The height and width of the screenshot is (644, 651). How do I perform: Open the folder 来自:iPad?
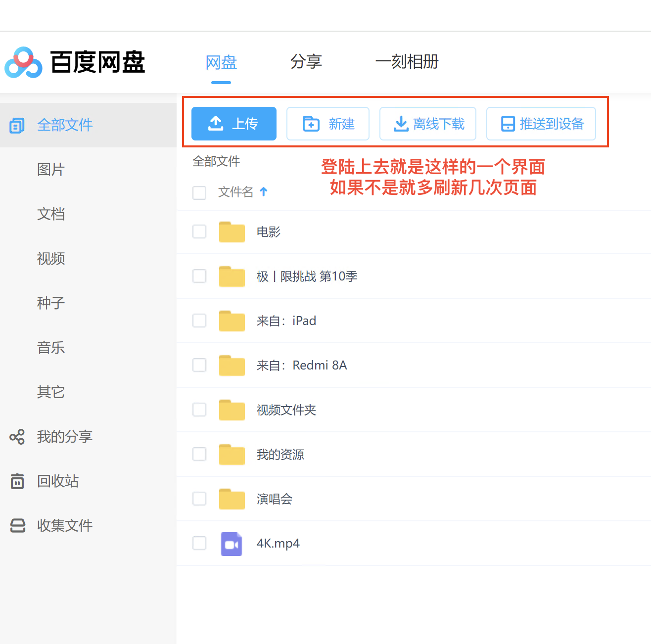(x=286, y=321)
